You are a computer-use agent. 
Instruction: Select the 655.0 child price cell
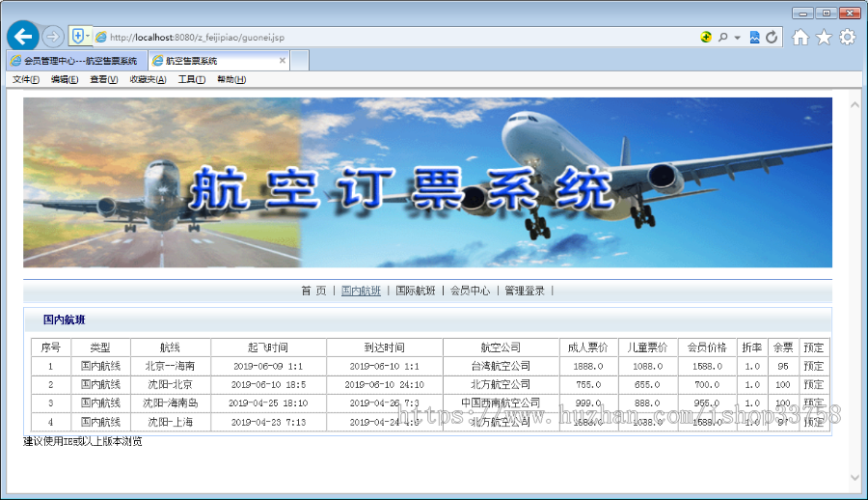(647, 384)
